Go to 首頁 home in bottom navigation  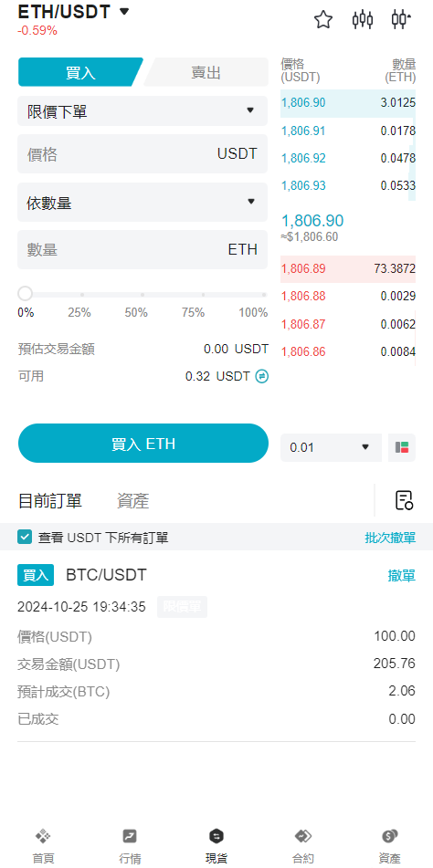tap(43, 846)
